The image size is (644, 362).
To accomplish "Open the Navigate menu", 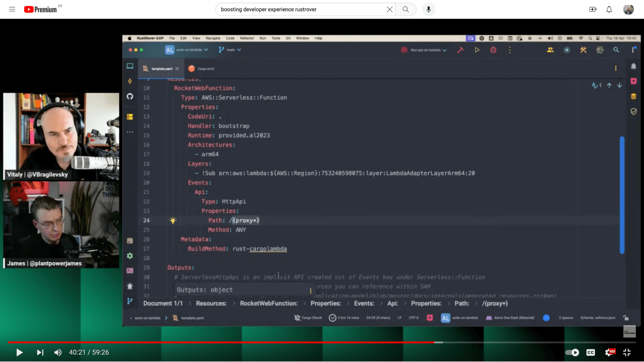I will [213, 38].
